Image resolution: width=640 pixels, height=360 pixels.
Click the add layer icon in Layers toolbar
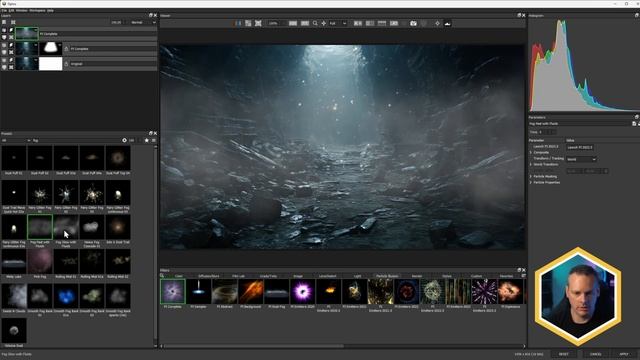(4, 22)
